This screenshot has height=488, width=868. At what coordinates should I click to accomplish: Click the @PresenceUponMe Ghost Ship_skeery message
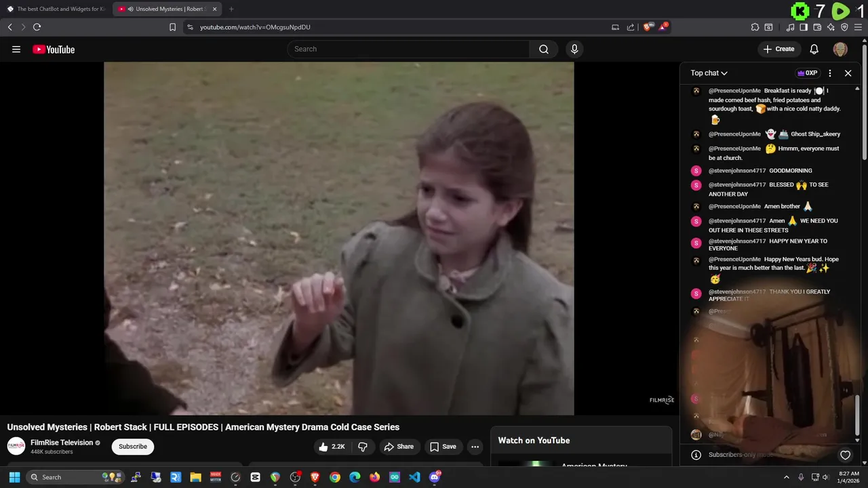coord(774,134)
